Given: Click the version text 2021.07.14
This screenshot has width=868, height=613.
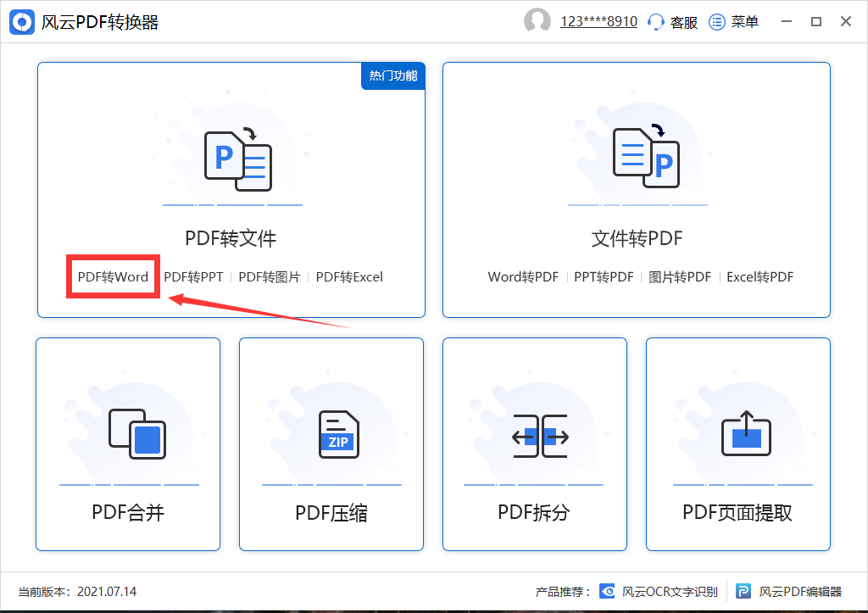Looking at the screenshot, I should (107, 592).
